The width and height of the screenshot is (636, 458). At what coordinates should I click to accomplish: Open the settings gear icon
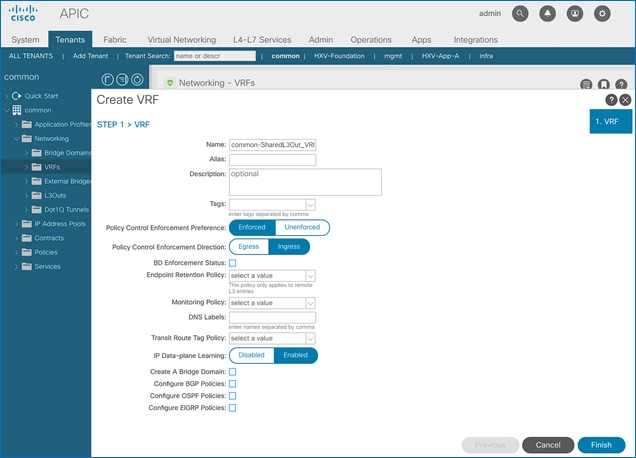(602, 14)
